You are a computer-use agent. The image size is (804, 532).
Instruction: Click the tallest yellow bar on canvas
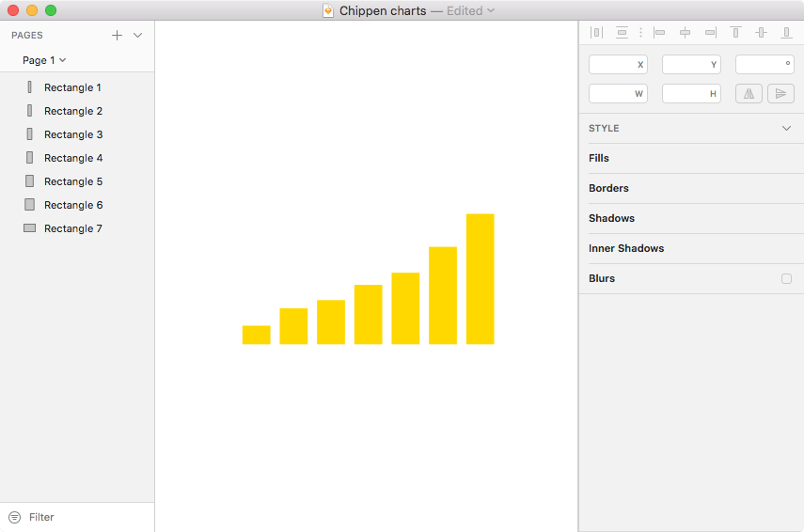pyautogui.click(x=480, y=279)
